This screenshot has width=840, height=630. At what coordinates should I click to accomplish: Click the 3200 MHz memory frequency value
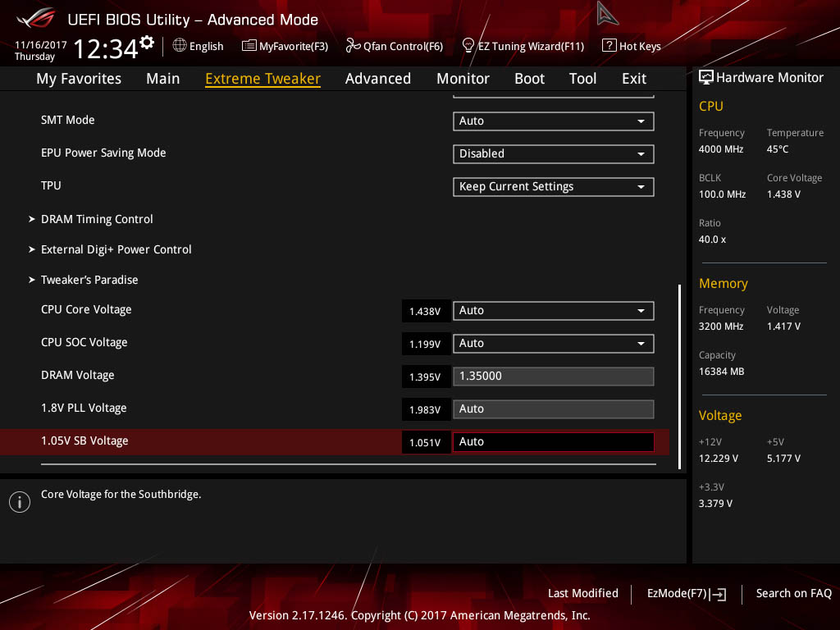721,326
